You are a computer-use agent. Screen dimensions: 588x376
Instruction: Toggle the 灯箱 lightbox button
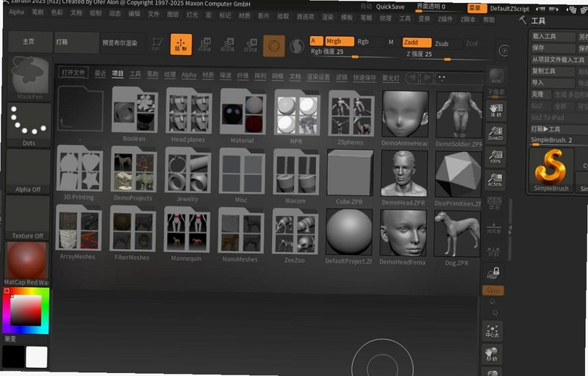tap(76, 43)
